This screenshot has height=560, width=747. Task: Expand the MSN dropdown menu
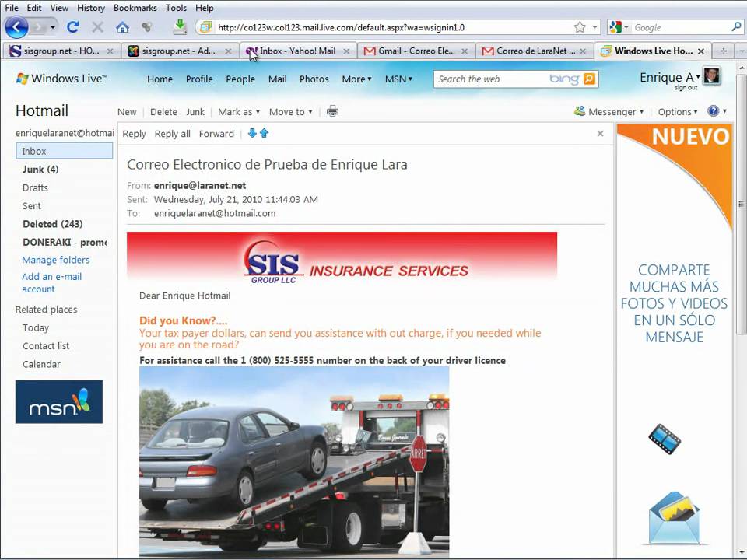398,79
